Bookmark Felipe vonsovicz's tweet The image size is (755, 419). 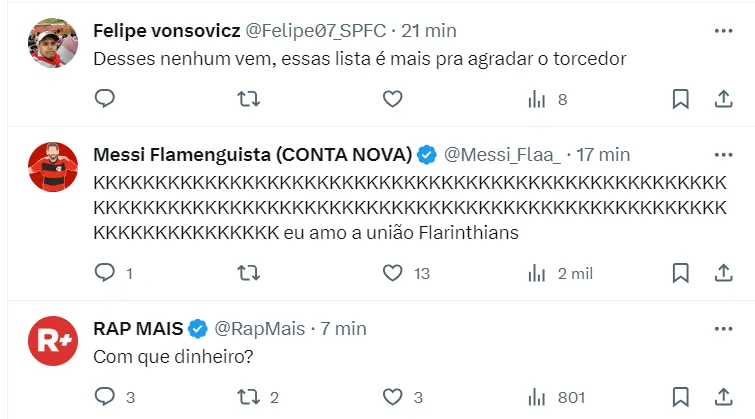680,98
